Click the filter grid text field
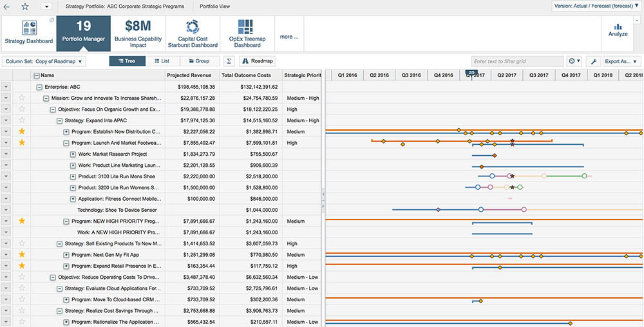644x327 pixels. coord(517,62)
